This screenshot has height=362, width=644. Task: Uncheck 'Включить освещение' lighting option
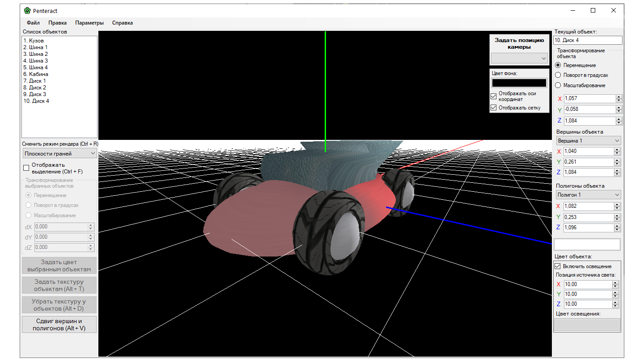pyautogui.click(x=558, y=266)
